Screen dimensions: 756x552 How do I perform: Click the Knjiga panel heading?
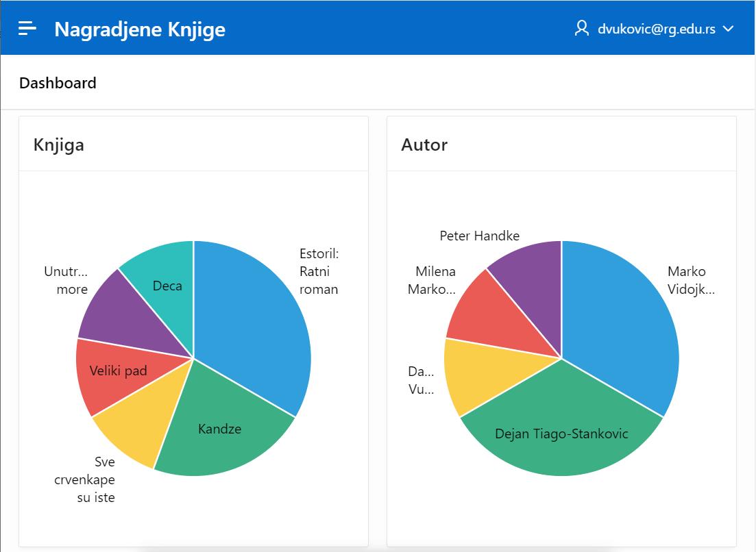coord(59,145)
